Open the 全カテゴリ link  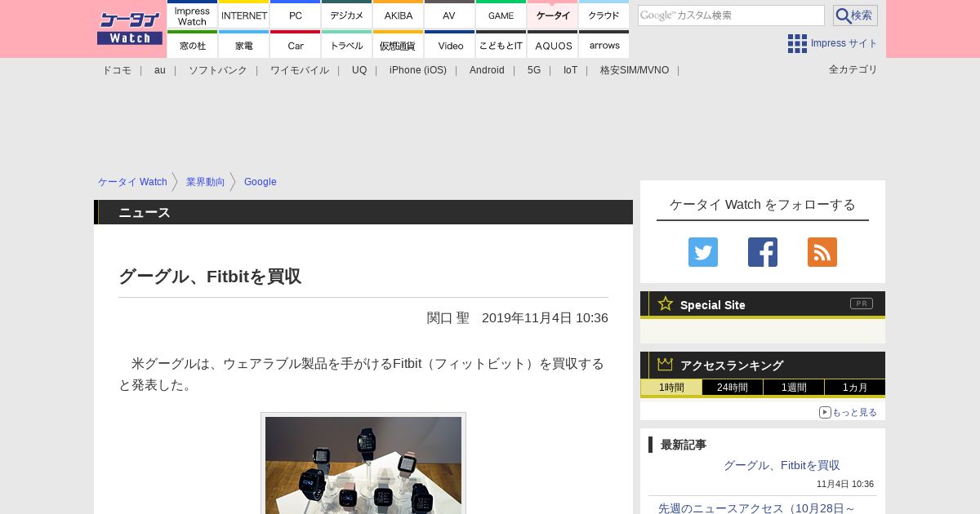click(x=853, y=69)
